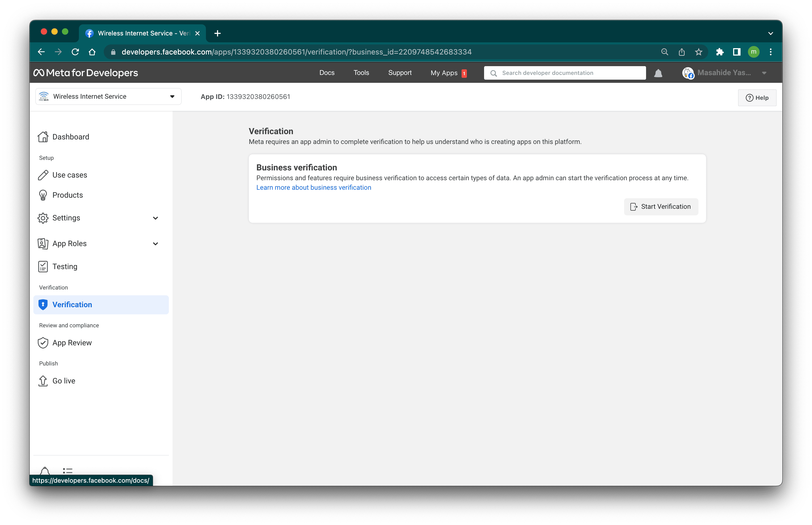Expand the App Roles chevron
Image resolution: width=812 pixels, height=525 pixels.
click(155, 244)
